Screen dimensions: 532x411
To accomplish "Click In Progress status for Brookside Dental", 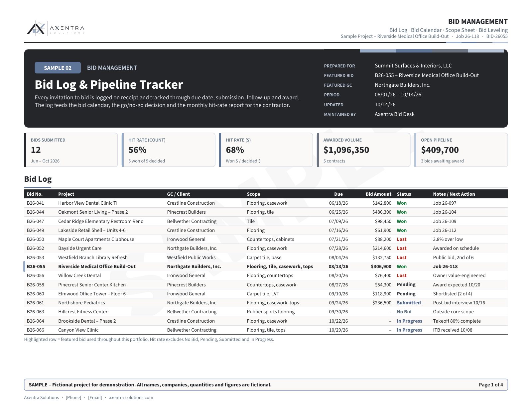I will coord(409,321).
